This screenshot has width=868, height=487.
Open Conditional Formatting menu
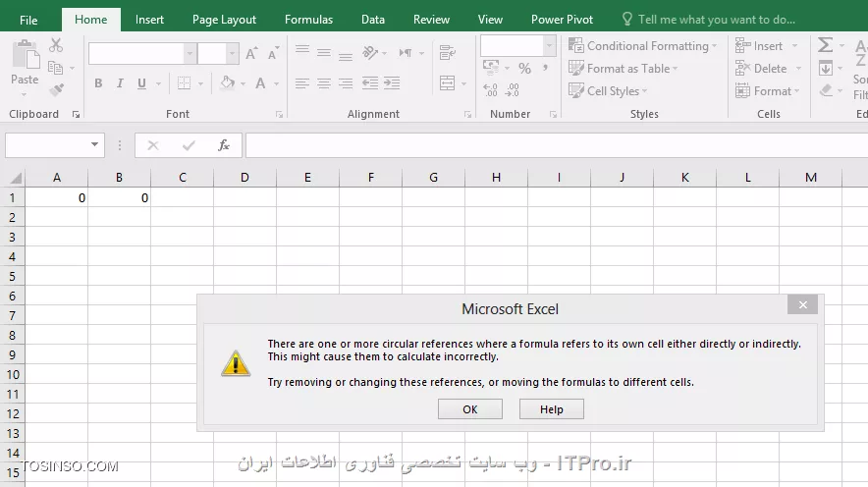642,46
